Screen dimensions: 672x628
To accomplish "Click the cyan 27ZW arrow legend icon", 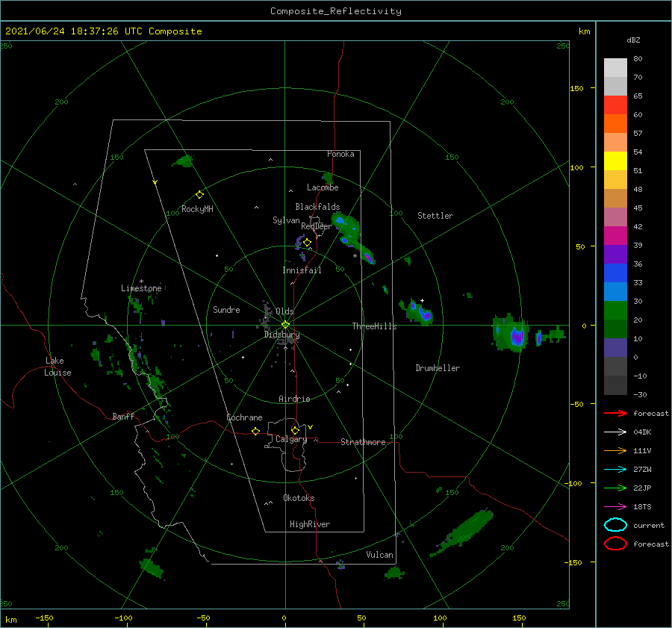I will [x=615, y=470].
